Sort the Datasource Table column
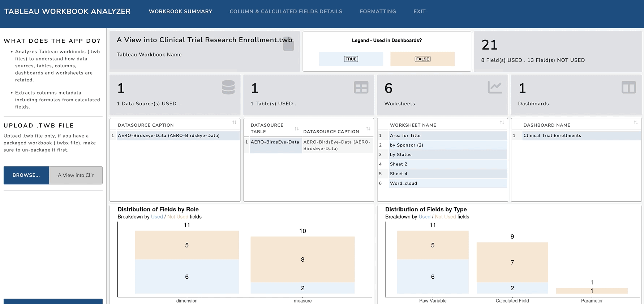 (296, 129)
